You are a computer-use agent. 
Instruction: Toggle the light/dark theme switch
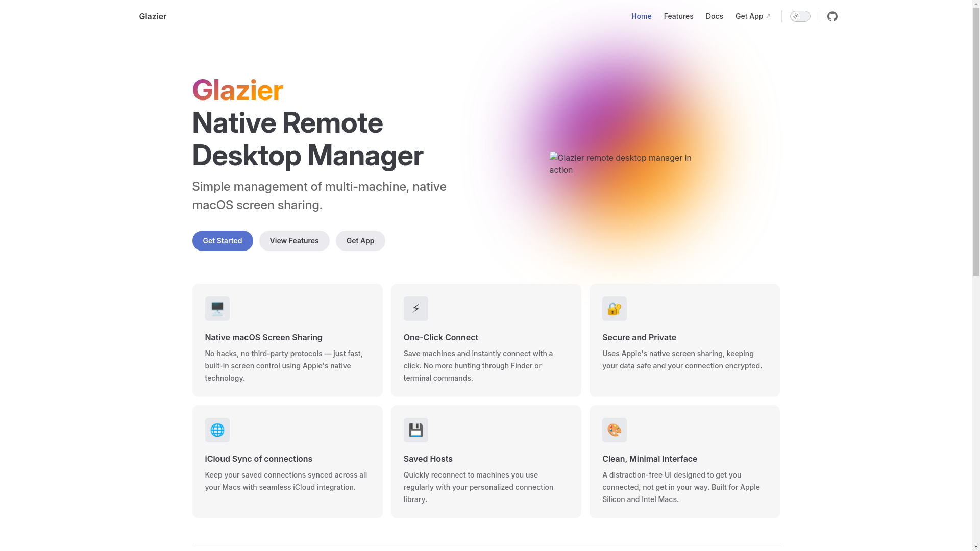click(x=800, y=16)
